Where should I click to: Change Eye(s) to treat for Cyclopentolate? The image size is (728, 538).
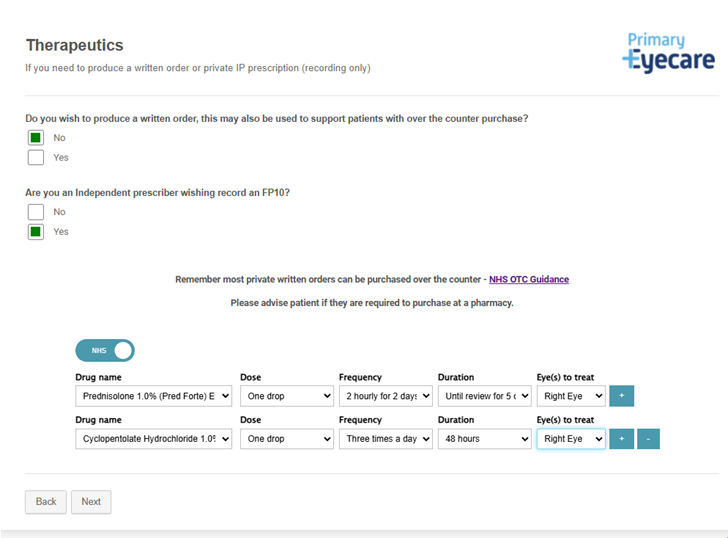point(570,439)
